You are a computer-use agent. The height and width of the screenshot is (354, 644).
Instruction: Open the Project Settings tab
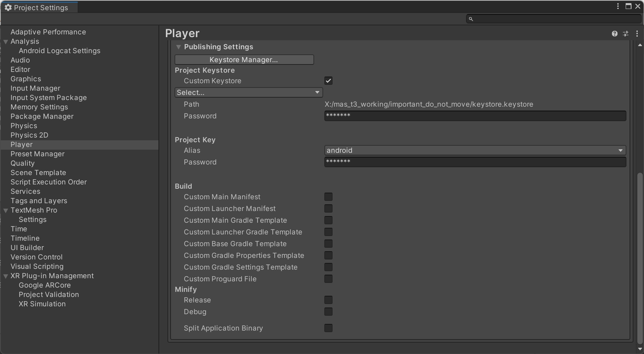coord(39,7)
